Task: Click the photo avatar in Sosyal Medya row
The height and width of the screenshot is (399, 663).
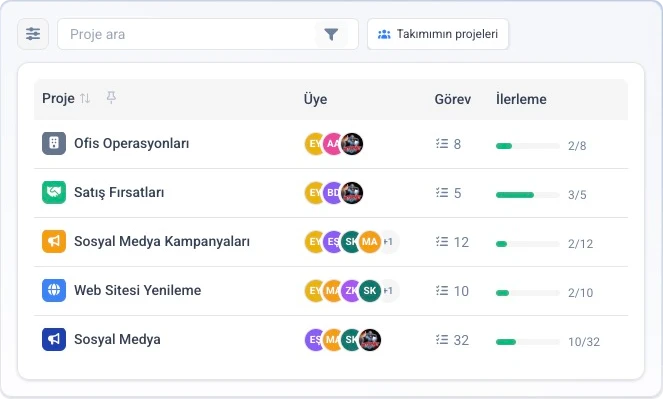Action: 370,340
